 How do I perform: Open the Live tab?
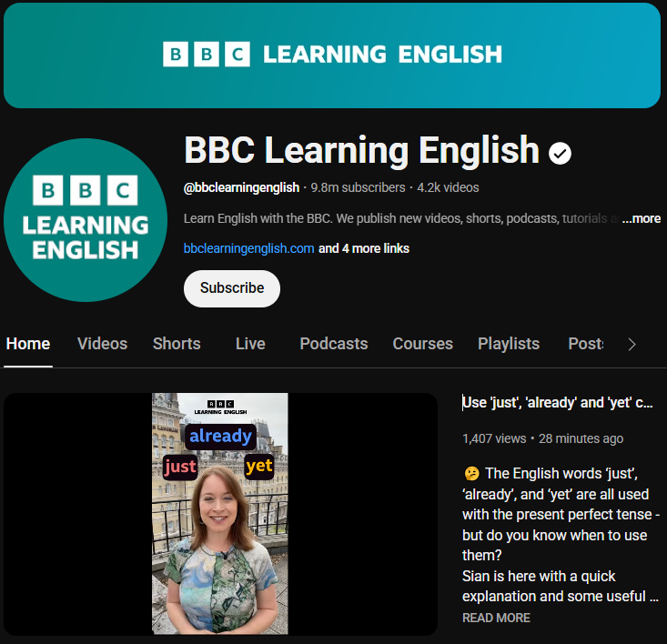250,344
